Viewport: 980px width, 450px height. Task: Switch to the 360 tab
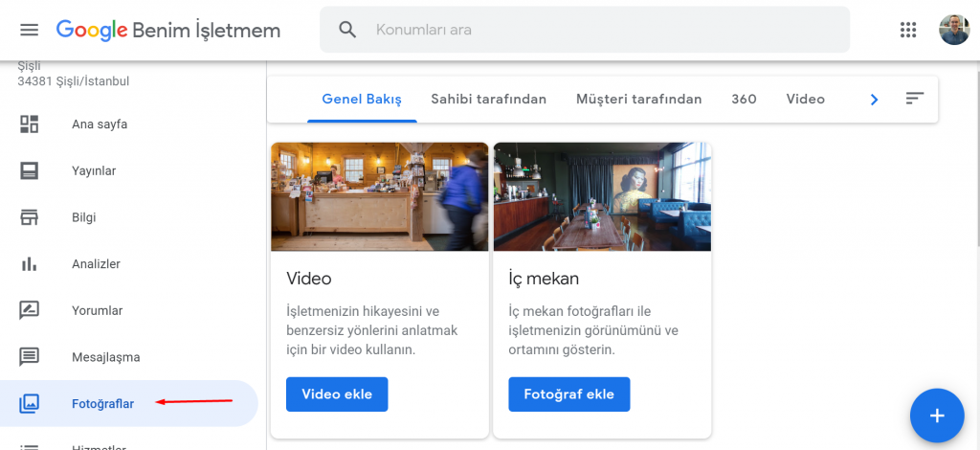pos(744,100)
